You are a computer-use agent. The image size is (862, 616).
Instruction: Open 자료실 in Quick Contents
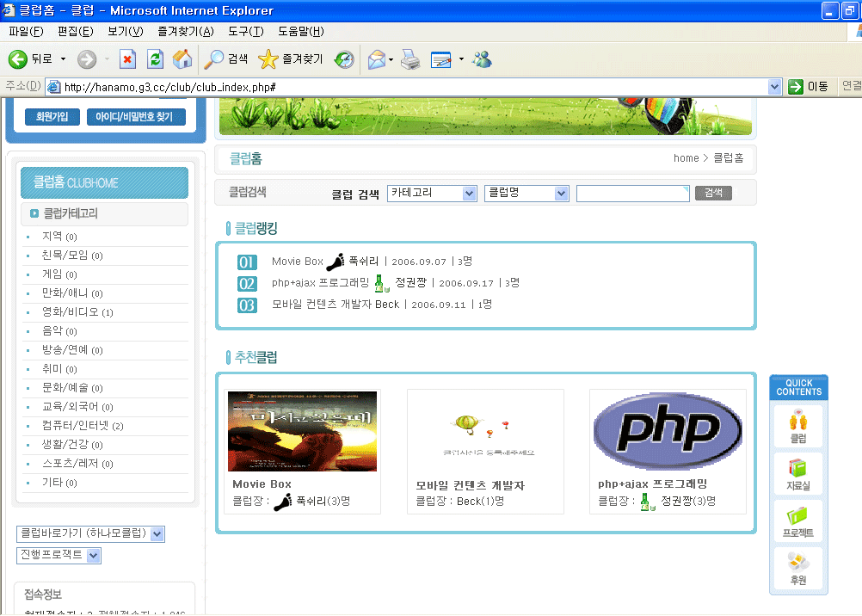798,475
